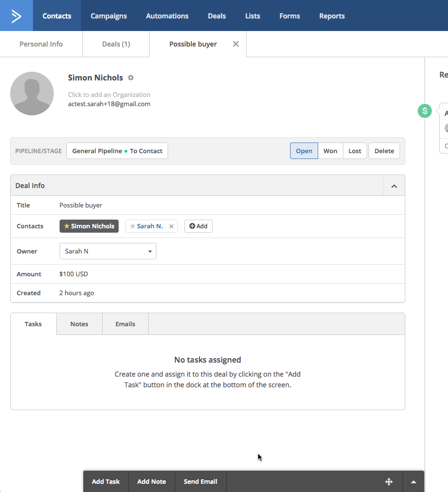Viewport: 448px width, 492px height.
Task: Click the green dollar deal icon
Action: click(424, 111)
